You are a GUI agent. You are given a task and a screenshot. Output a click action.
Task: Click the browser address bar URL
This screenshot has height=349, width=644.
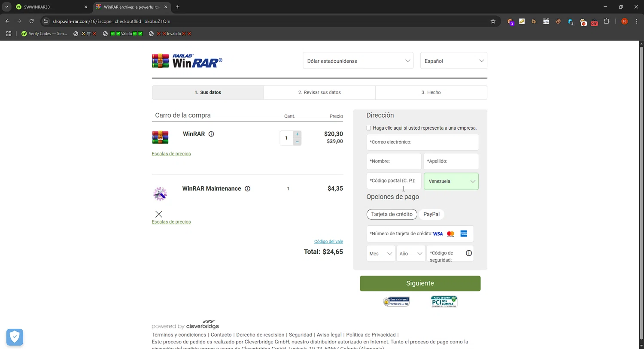point(111,21)
